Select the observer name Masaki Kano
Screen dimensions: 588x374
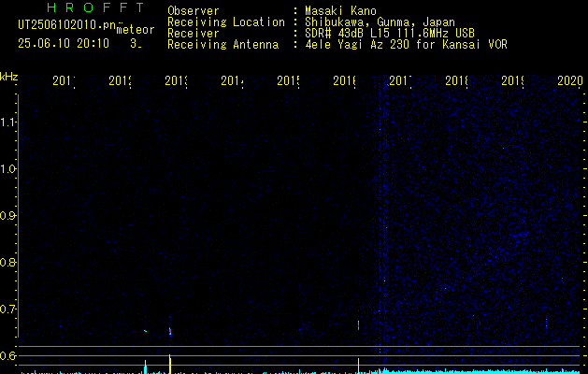tap(340, 11)
